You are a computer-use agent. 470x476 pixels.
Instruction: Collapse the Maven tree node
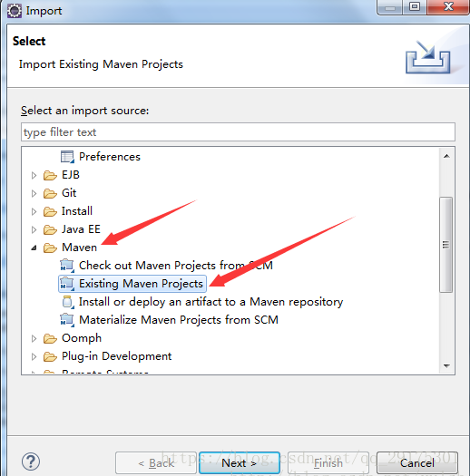point(34,248)
